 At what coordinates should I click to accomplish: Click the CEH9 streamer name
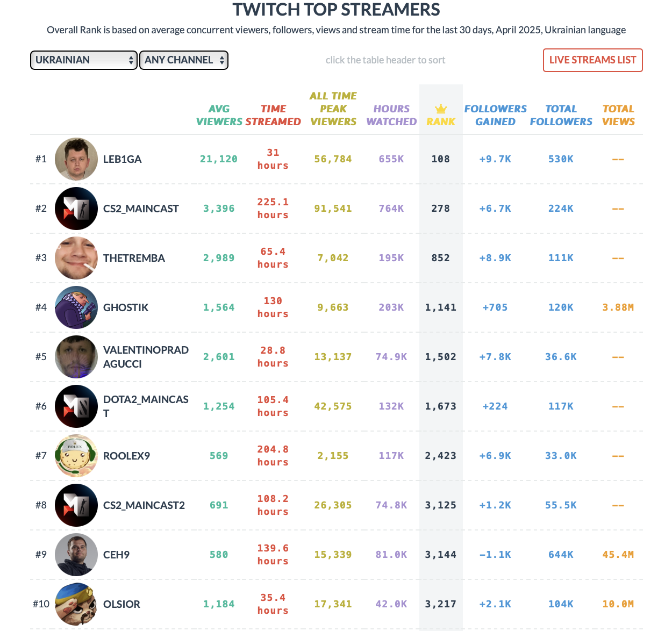click(116, 555)
